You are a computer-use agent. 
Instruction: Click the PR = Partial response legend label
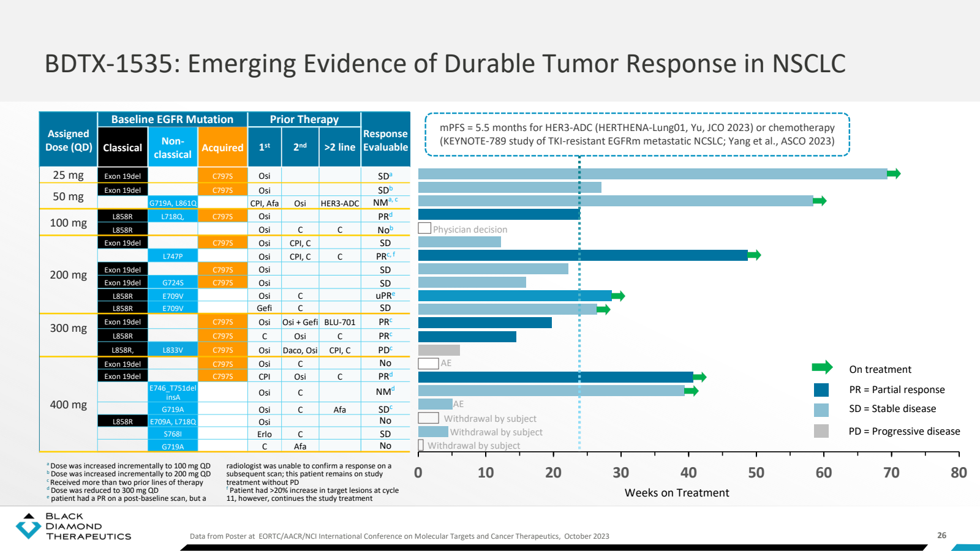[x=897, y=390]
